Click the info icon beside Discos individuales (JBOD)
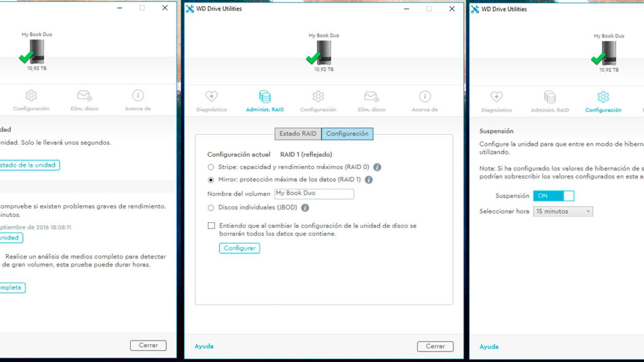 (x=305, y=208)
